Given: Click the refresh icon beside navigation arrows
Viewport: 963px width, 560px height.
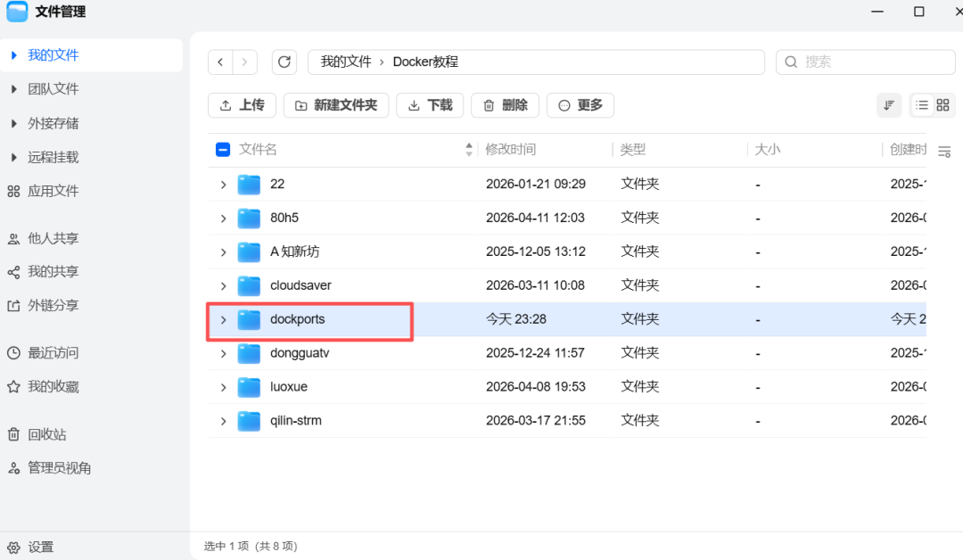Looking at the screenshot, I should (284, 62).
